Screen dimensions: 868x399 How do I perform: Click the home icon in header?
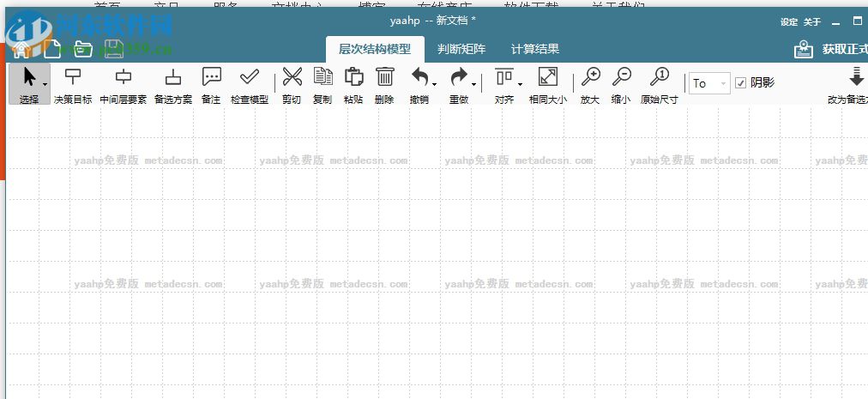(x=21, y=49)
